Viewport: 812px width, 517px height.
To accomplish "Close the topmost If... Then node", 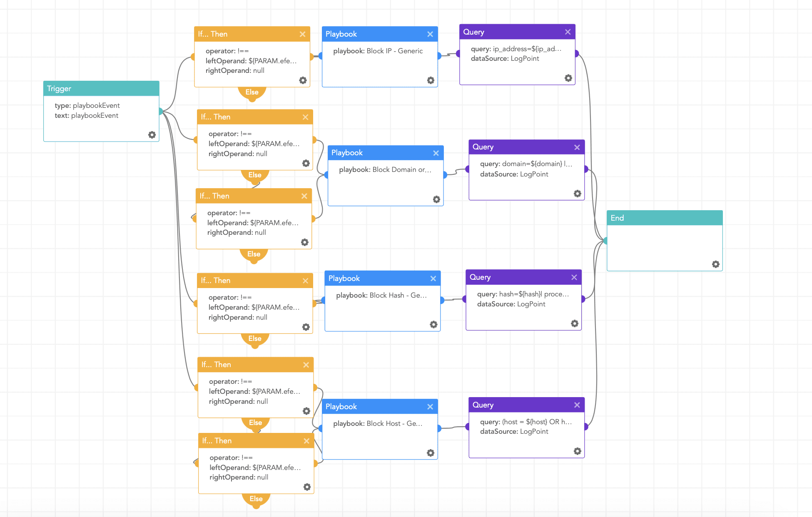I will coord(303,34).
